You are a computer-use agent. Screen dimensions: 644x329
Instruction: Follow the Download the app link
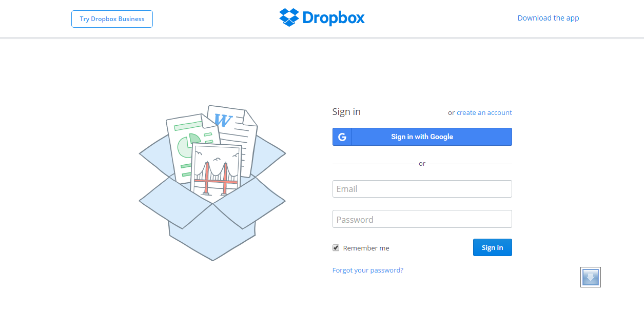coord(548,18)
